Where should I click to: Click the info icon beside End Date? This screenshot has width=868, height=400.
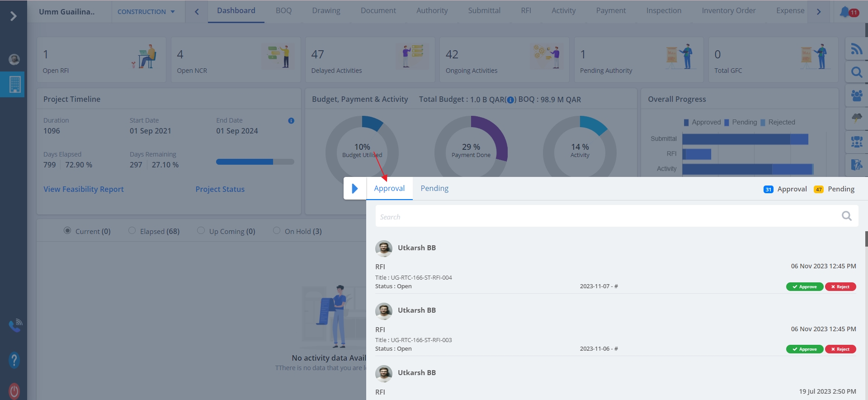[x=291, y=121]
